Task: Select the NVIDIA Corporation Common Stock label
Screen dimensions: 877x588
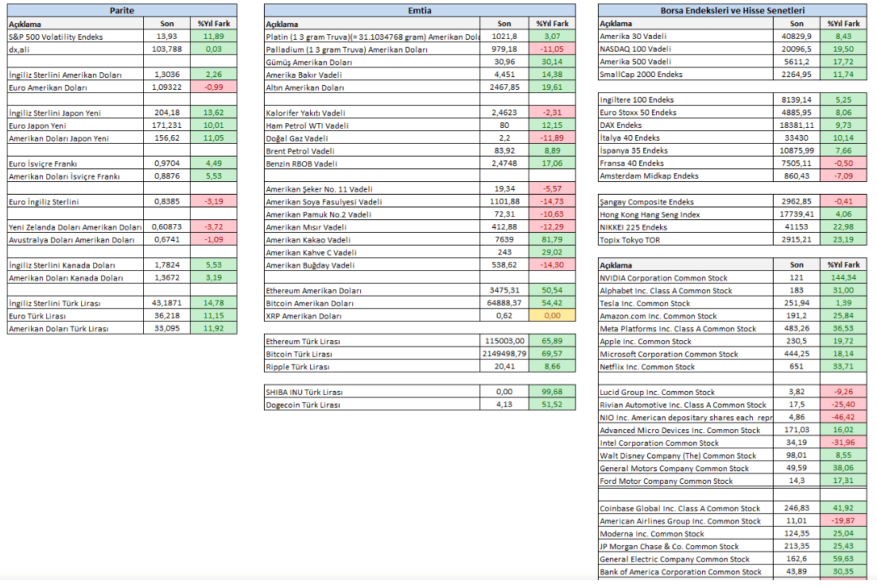Action: [x=685, y=278]
